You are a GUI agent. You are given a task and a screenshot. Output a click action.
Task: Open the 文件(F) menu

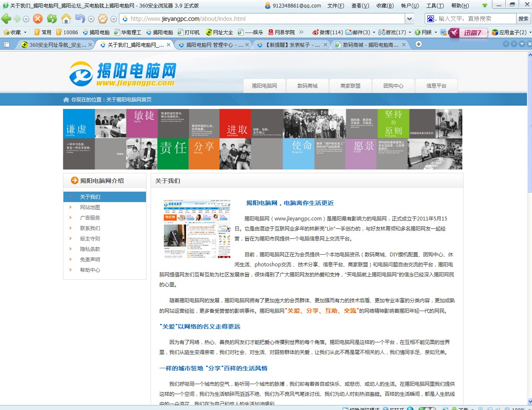click(336, 5)
